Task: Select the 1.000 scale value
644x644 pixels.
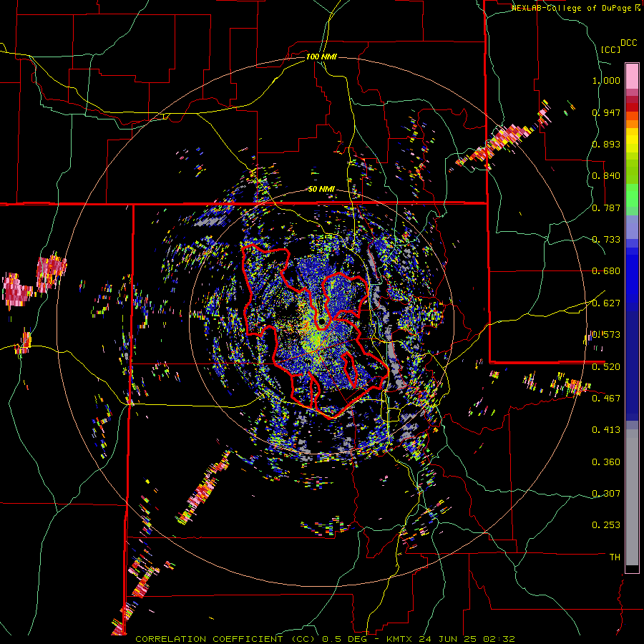Action: click(606, 81)
